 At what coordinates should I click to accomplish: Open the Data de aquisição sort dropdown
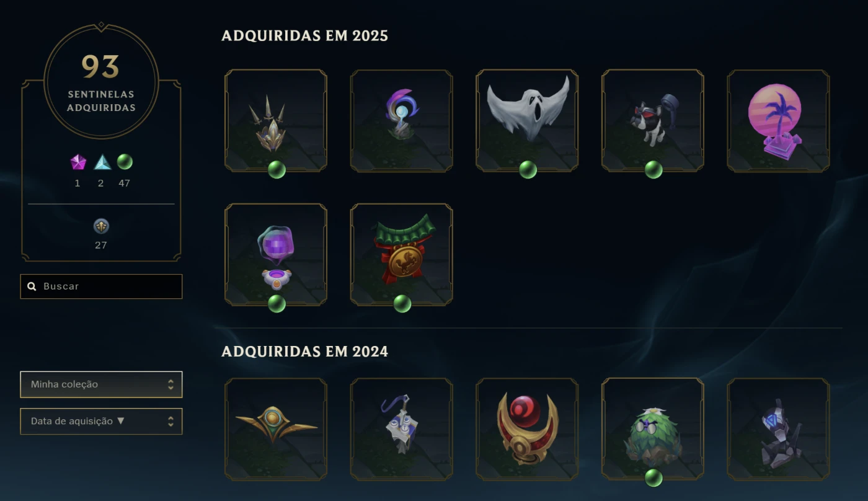(101, 421)
